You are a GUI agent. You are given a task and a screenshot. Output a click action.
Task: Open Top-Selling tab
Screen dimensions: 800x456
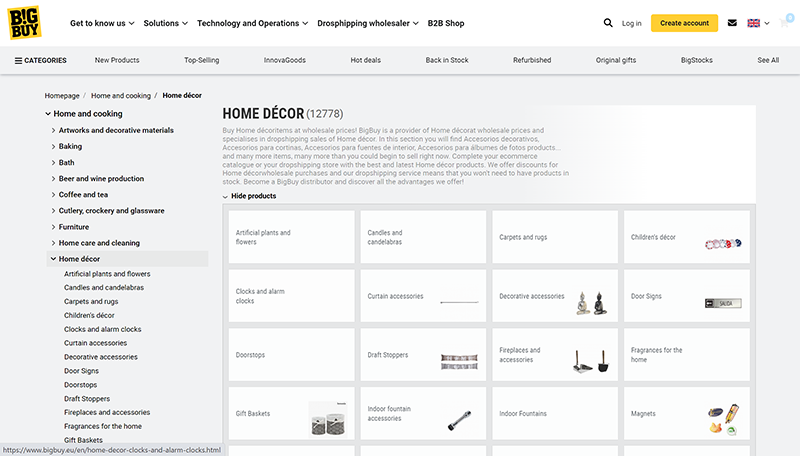point(202,60)
